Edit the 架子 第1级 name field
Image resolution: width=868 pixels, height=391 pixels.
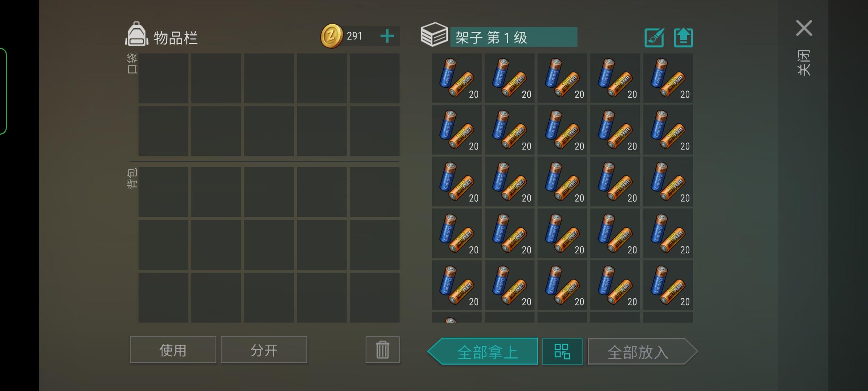pos(514,37)
